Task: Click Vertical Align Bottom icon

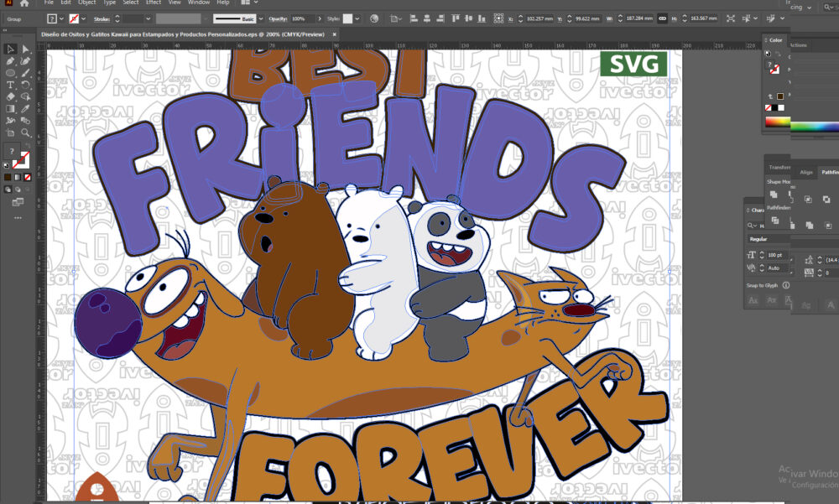Action: (x=482, y=18)
